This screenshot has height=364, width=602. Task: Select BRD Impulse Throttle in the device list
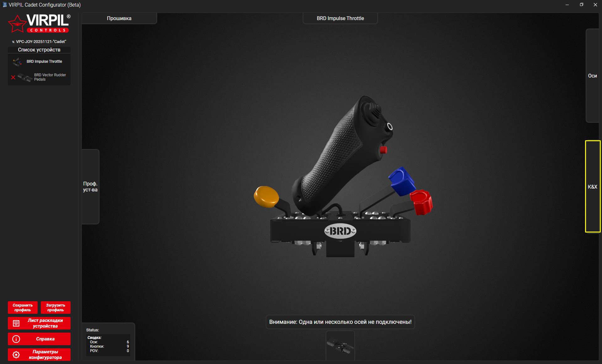coord(44,62)
